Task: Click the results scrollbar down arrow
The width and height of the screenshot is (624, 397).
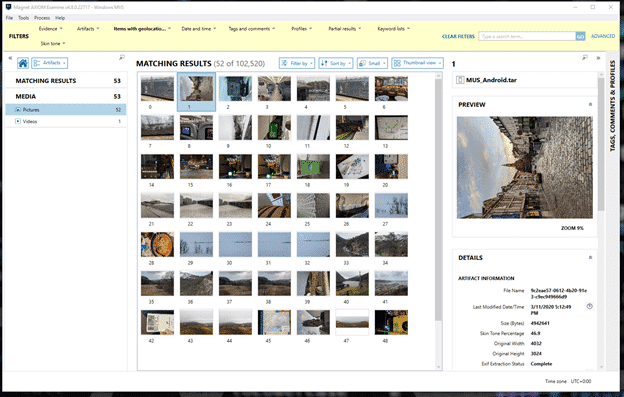Action: (439, 367)
